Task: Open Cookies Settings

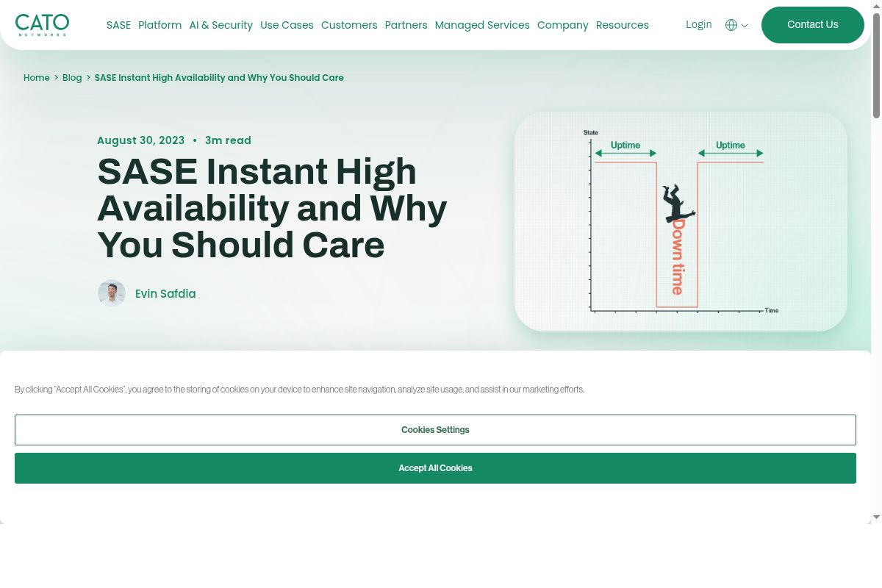Action: (435, 430)
